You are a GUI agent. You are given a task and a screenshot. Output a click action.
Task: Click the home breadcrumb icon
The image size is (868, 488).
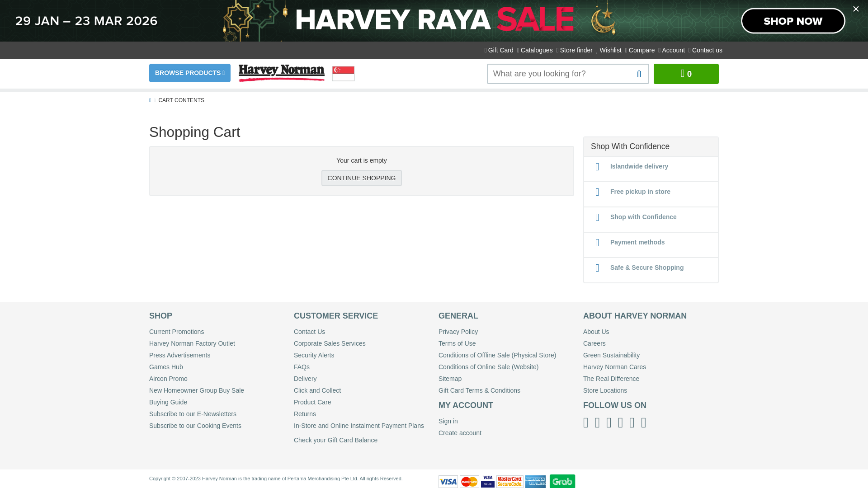coord(150,100)
